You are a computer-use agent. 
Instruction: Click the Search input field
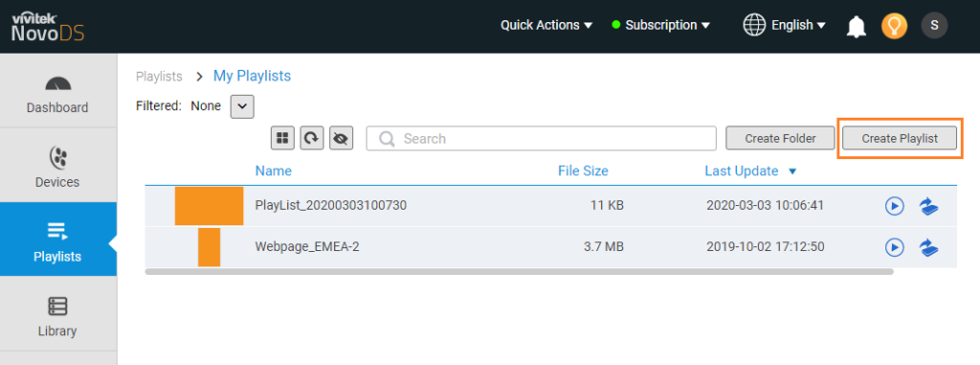[542, 138]
